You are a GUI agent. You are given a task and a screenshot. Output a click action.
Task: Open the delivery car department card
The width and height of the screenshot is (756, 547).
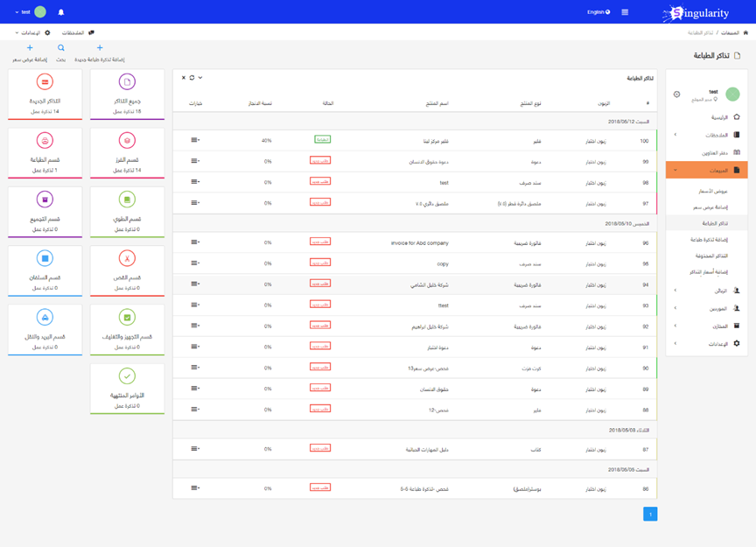[45, 318]
